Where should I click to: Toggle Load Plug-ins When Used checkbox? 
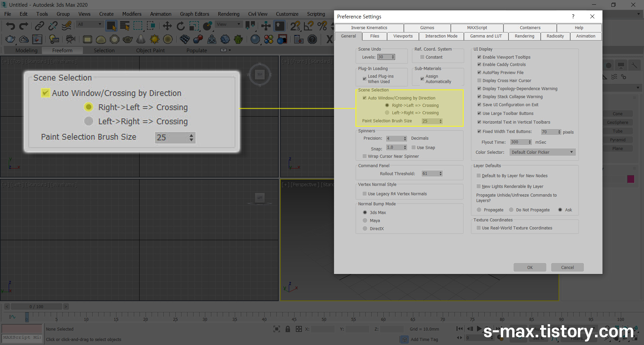click(365, 79)
